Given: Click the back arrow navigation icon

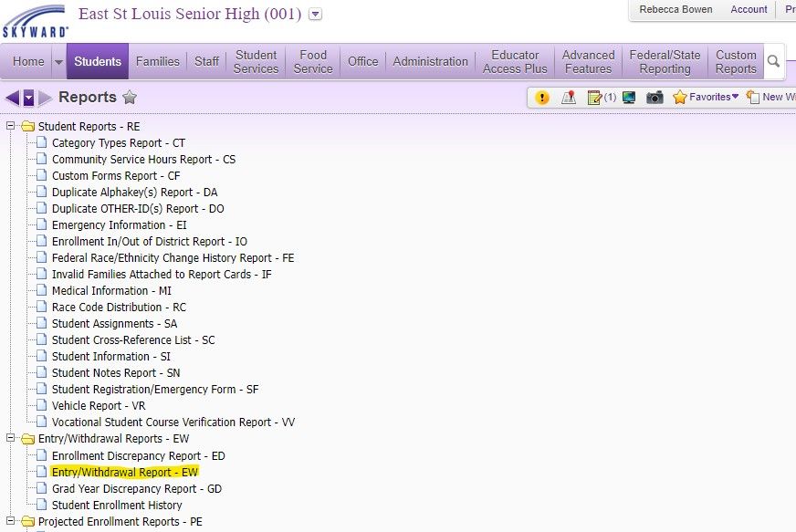Looking at the screenshot, I should click(x=12, y=98).
